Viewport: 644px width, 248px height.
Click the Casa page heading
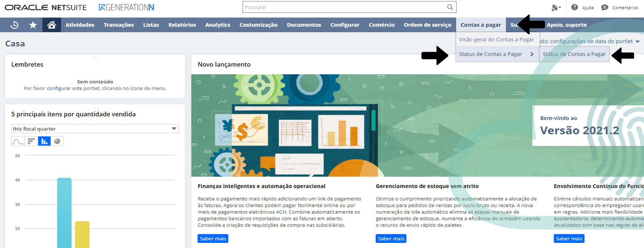[15, 44]
